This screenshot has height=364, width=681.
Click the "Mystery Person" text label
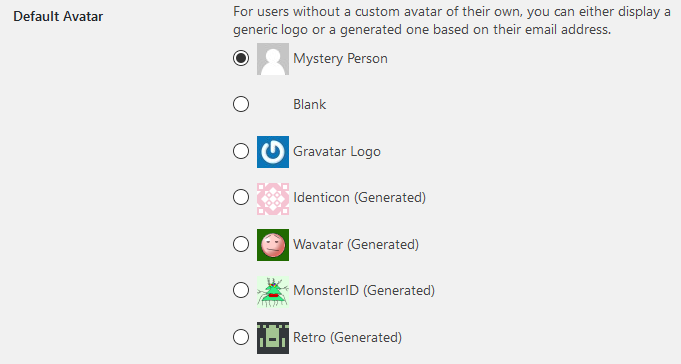pyautogui.click(x=340, y=59)
